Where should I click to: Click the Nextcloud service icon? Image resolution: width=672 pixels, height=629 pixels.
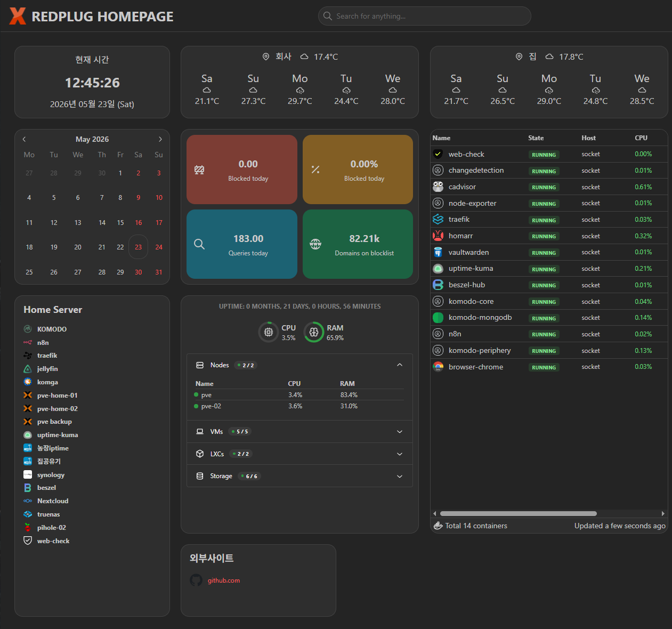coord(28,501)
